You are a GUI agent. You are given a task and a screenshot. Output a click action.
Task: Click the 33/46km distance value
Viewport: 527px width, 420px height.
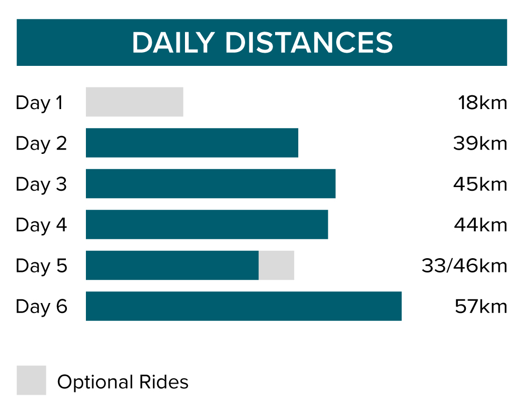pos(464,266)
